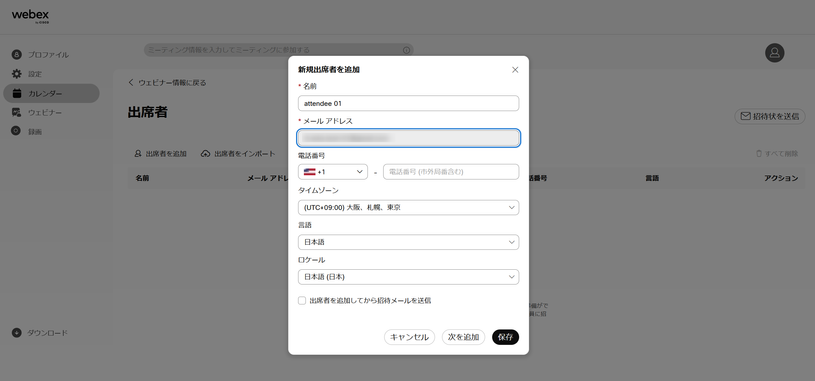
Task: Open ウェビナー in the sidebar
Action: click(x=45, y=112)
